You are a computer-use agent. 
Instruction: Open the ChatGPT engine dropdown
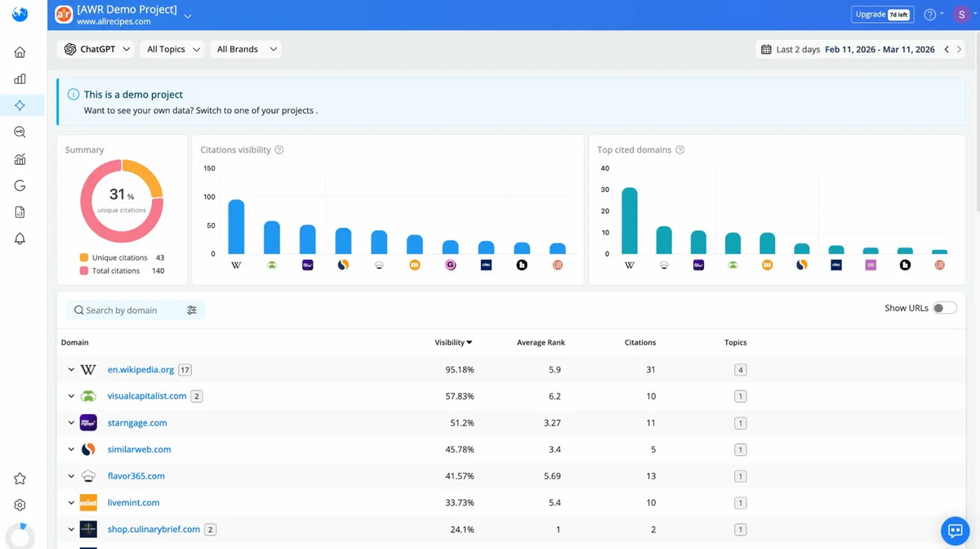pos(97,49)
